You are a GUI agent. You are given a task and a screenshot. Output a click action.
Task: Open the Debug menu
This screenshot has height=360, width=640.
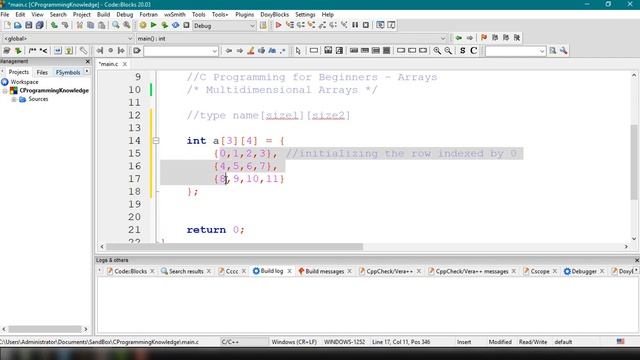124,14
